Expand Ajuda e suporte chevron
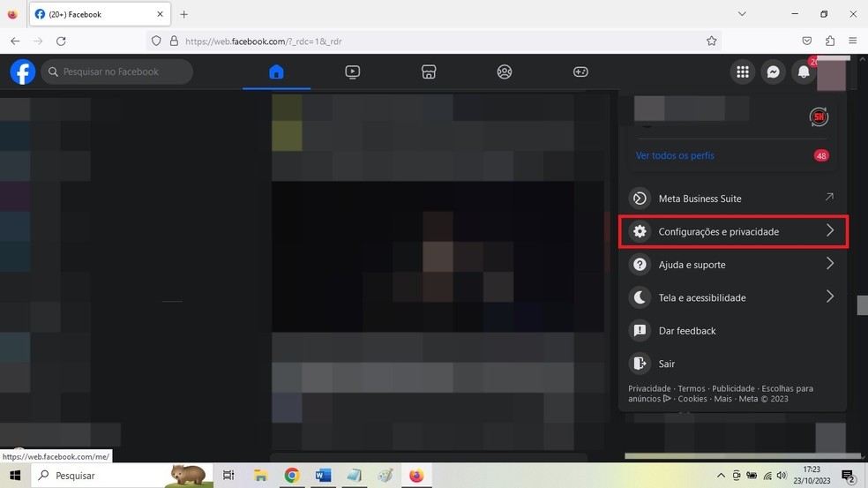This screenshot has width=868, height=488. coord(830,264)
